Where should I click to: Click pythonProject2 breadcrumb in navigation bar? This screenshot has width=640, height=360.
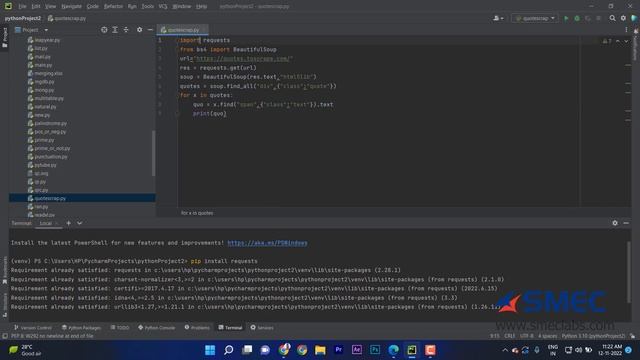(x=23, y=18)
